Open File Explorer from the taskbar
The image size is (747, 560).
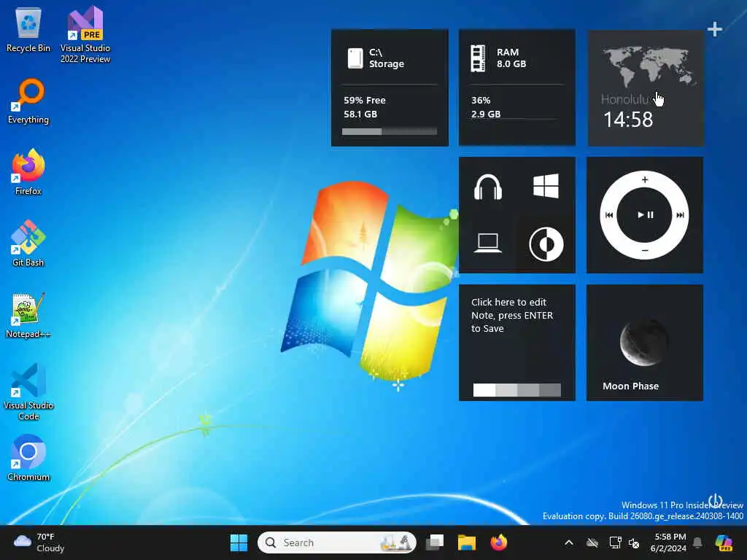click(x=466, y=542)
